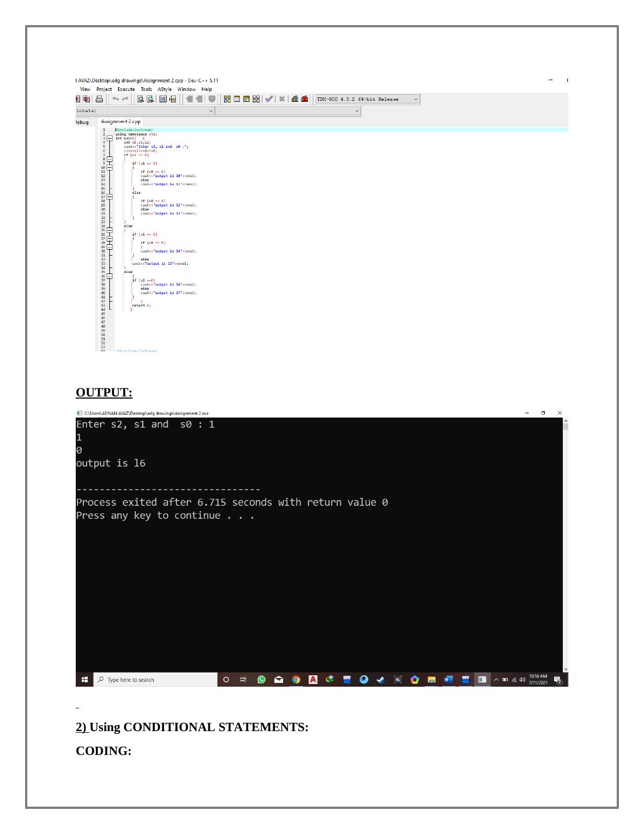Launch Google Chrome from the taskbar
Screen dimensions: 644x834
[296, 680]
